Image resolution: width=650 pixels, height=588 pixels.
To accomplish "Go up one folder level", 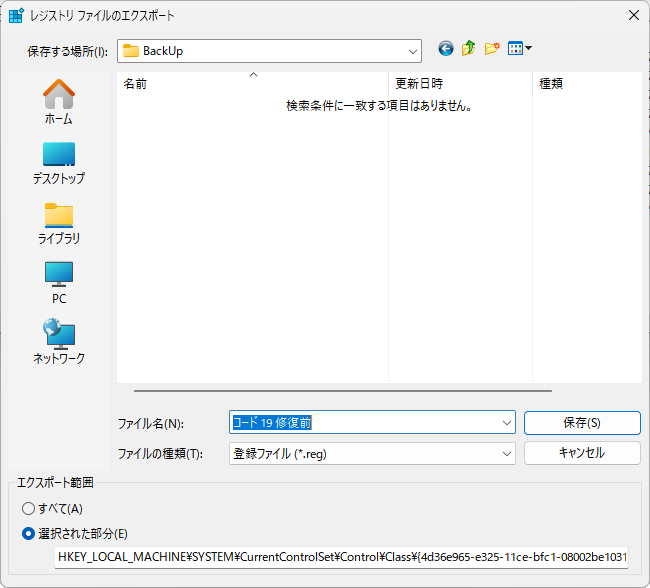I will point(468,49).
